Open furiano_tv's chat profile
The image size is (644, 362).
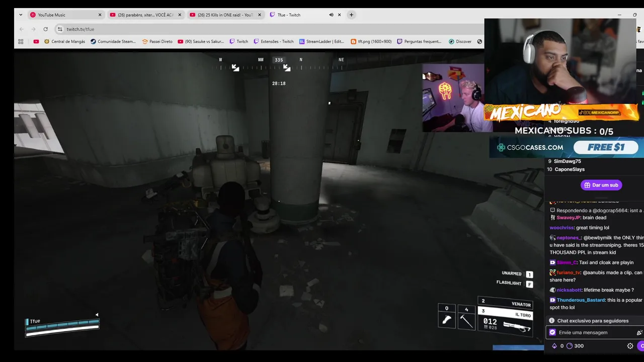[x=568, y=273]
